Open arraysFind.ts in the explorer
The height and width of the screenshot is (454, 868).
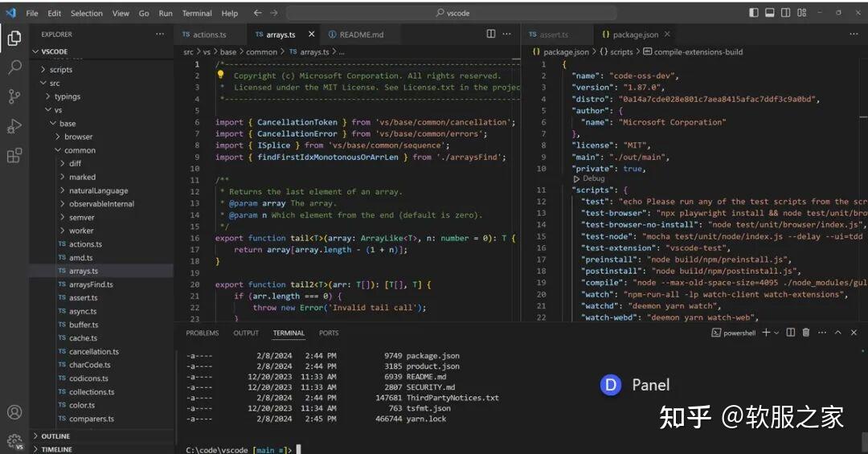[x=91, y=284]
